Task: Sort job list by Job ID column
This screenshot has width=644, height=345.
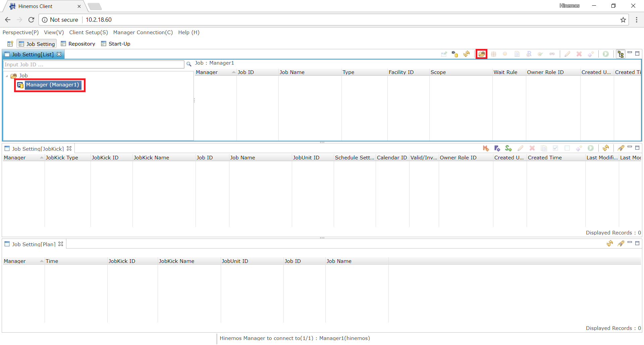Action: click(x=257, y=72)
